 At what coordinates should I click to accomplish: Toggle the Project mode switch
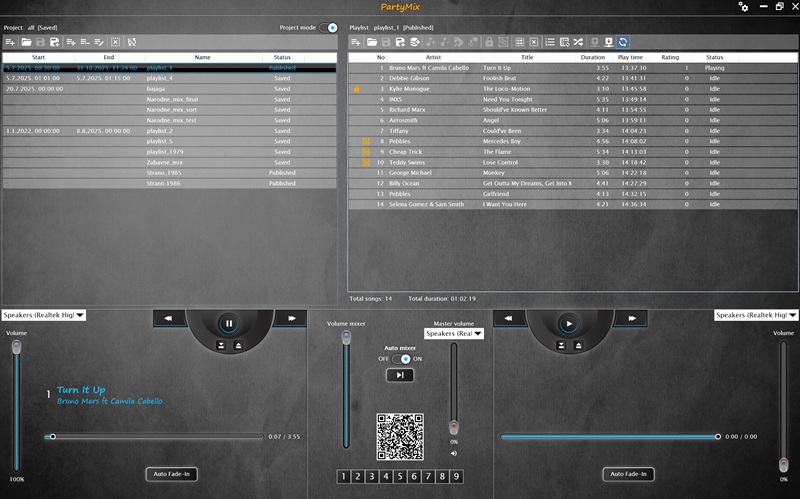pyautogui.click(x=328, y=28)
